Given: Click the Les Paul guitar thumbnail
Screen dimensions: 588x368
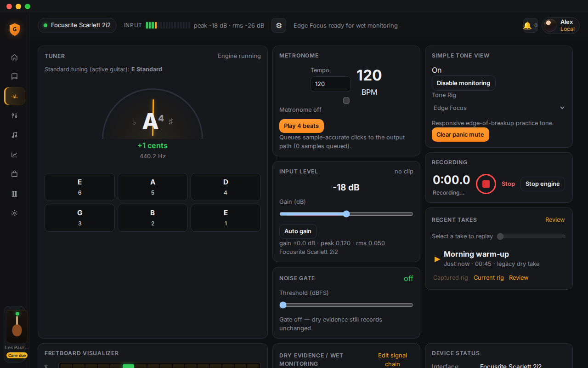Looking at the screenshot, I should 17,327.
